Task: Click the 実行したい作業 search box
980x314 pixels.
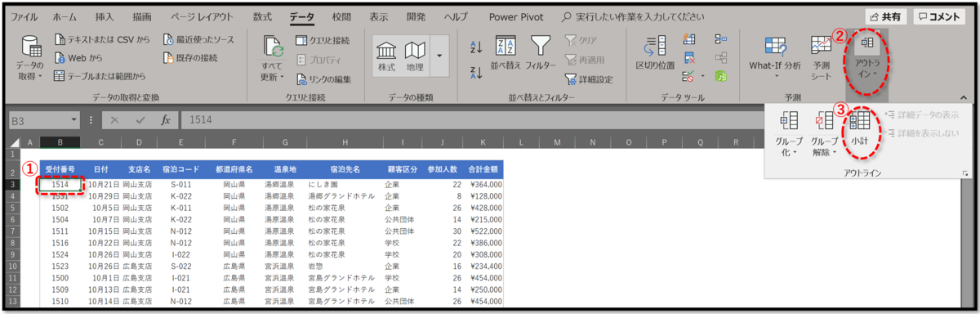Action: (x=634, y=16)
